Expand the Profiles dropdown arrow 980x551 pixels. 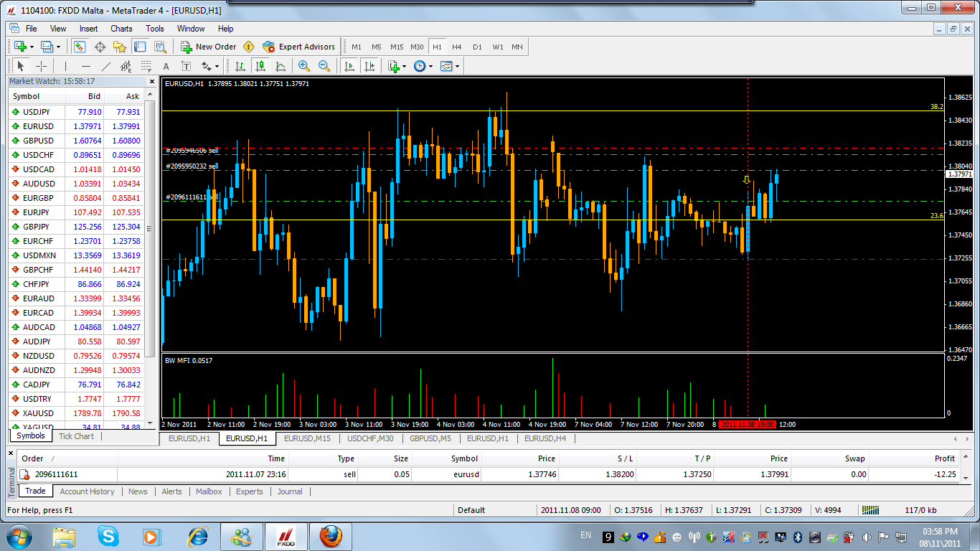[59, 47]
